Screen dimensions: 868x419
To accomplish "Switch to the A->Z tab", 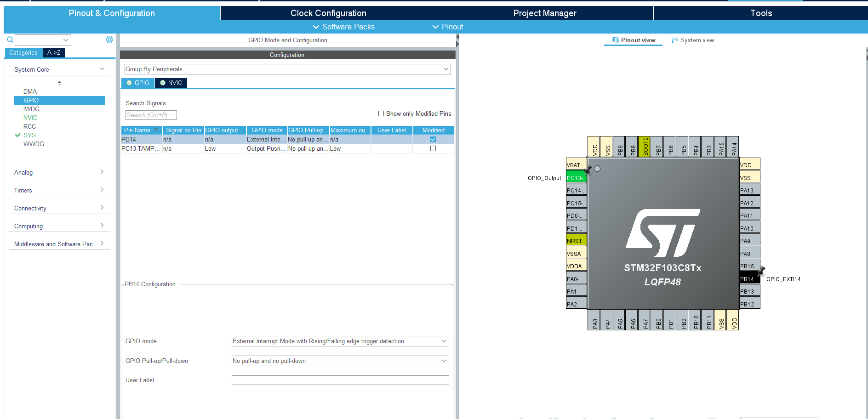I will (54, 52).
